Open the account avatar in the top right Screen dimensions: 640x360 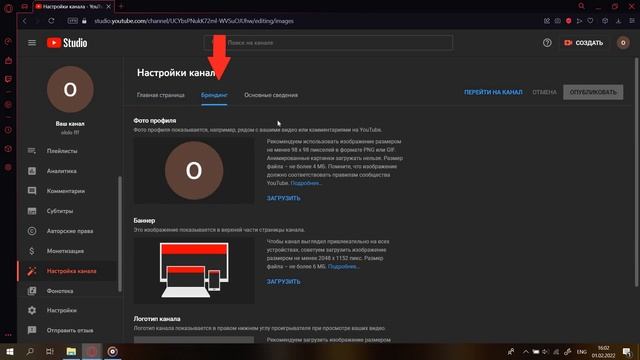623,43
